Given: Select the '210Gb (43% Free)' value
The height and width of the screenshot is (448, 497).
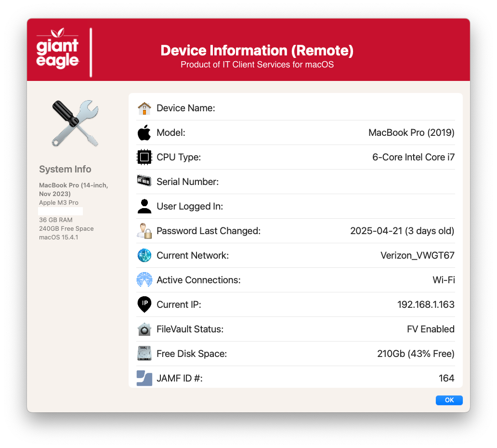Looking at the screenshot, I should 416,354.
